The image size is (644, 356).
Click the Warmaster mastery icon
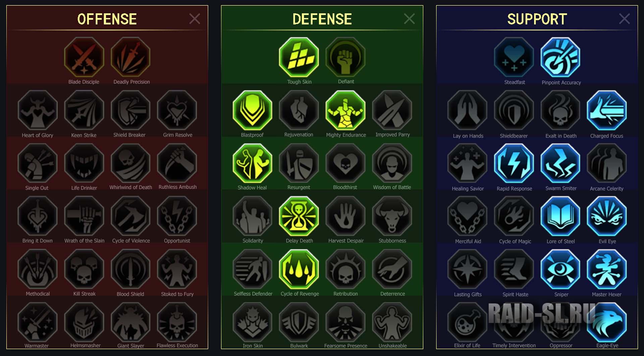click(x=38, y=322)
